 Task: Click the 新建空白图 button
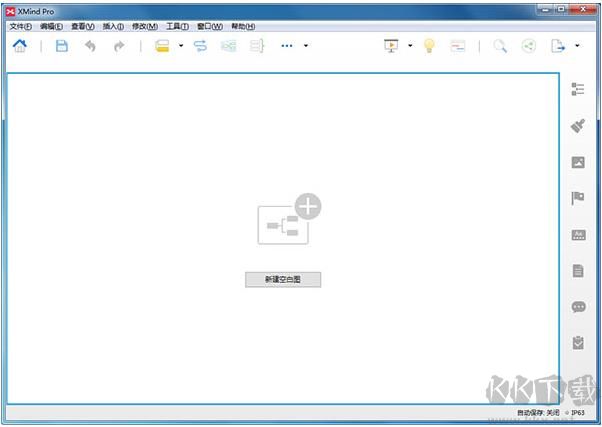click(283, 280)
